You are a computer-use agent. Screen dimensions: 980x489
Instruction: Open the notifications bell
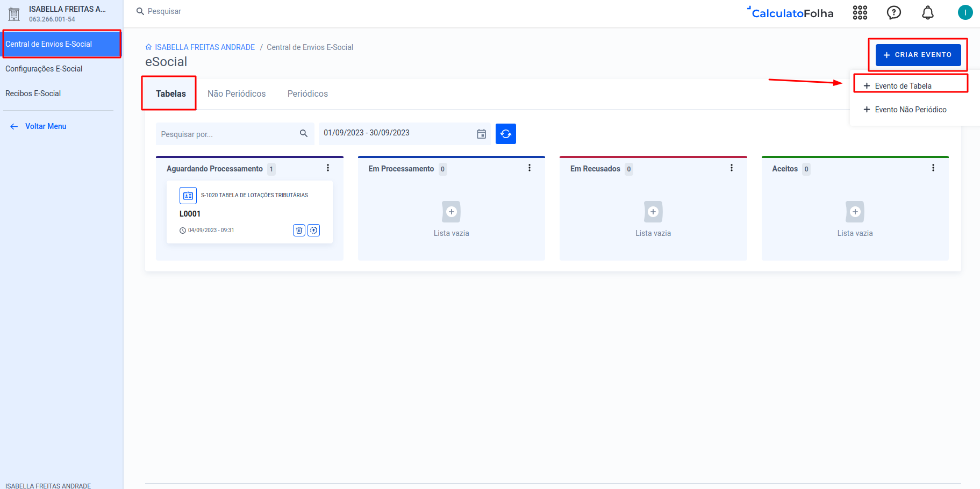[928, 13]
